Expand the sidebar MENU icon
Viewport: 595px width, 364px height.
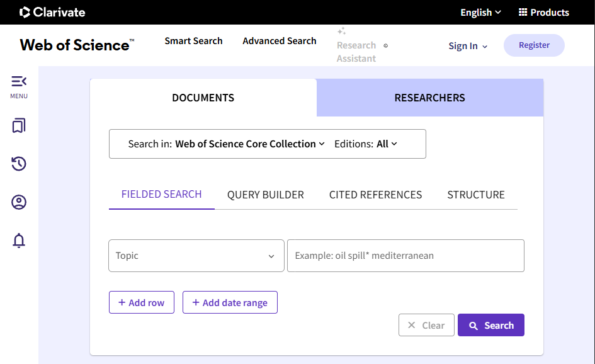click(x=19, y=82)
